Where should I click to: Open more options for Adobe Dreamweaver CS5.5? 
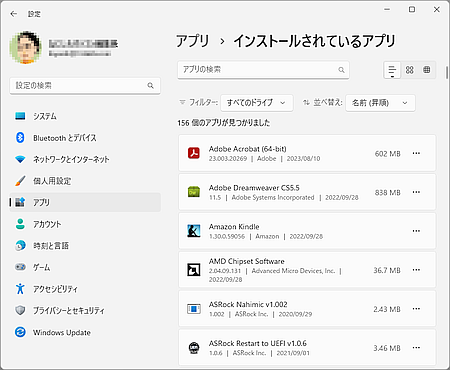tap(416, 192)
